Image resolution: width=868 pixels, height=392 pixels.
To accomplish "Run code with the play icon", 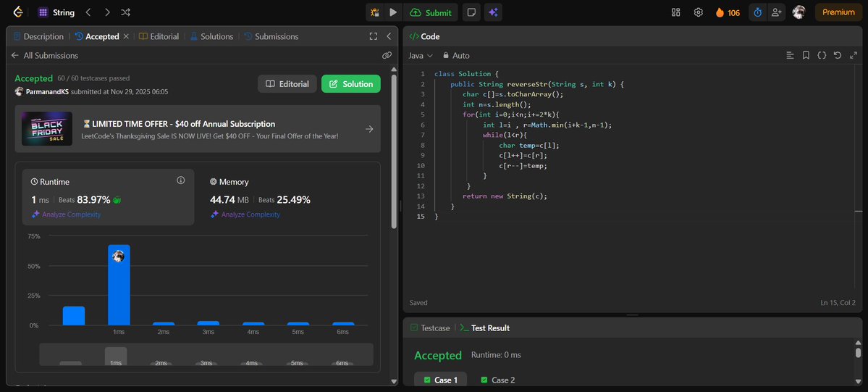I will point(393,12).
